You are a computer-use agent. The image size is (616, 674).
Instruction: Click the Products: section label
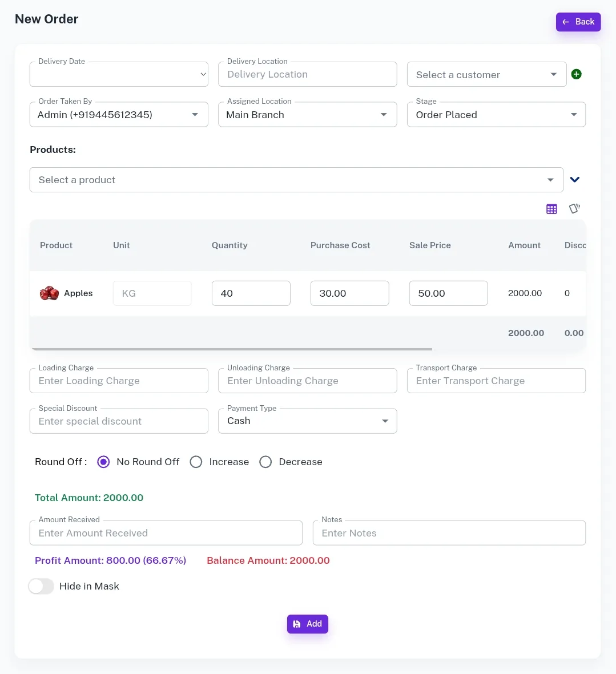(53, 150)
